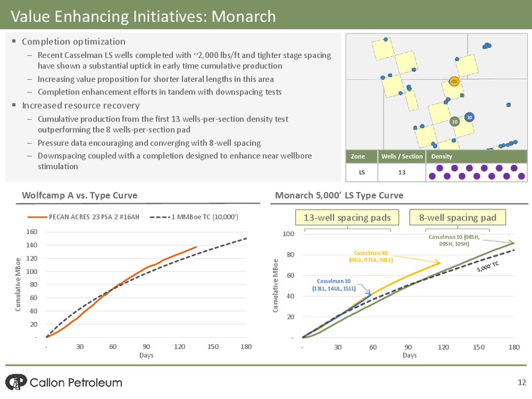Click the Callon Petroleum company name
The width and height of the screenshot is (532, 399).
tap(76, 383)
